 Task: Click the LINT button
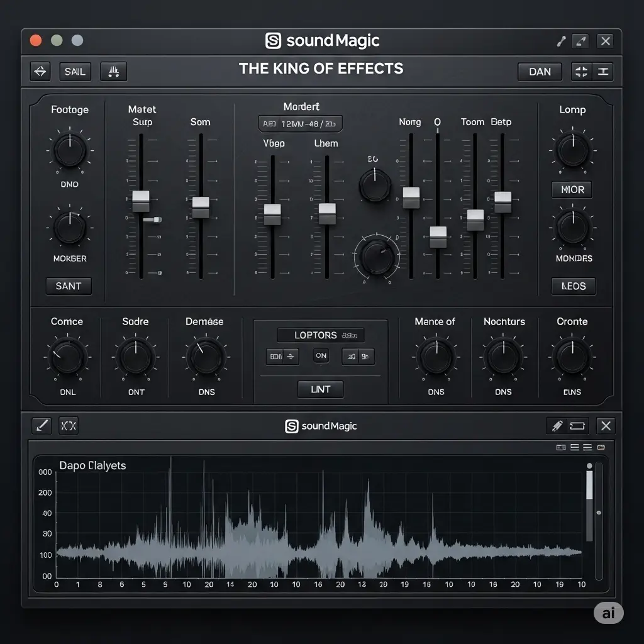320,389
